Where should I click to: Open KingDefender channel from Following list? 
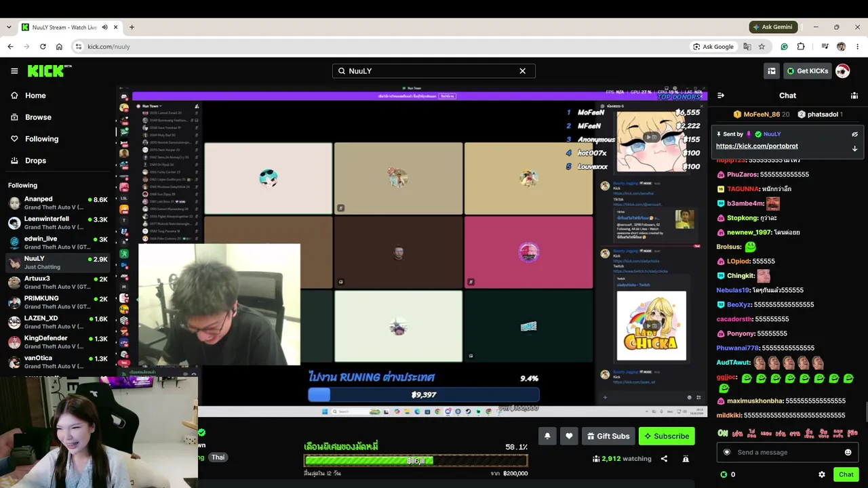click(58, 342)
